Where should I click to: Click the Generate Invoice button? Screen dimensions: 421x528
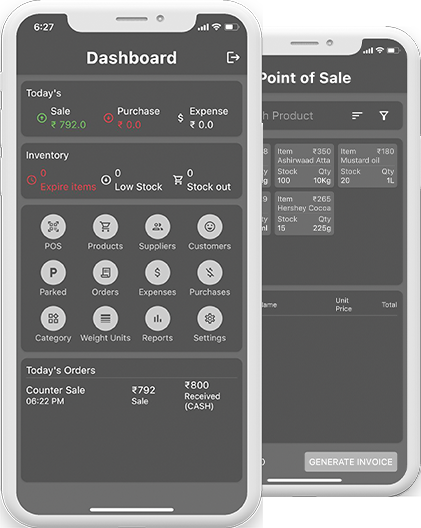(x=351, y=462)
